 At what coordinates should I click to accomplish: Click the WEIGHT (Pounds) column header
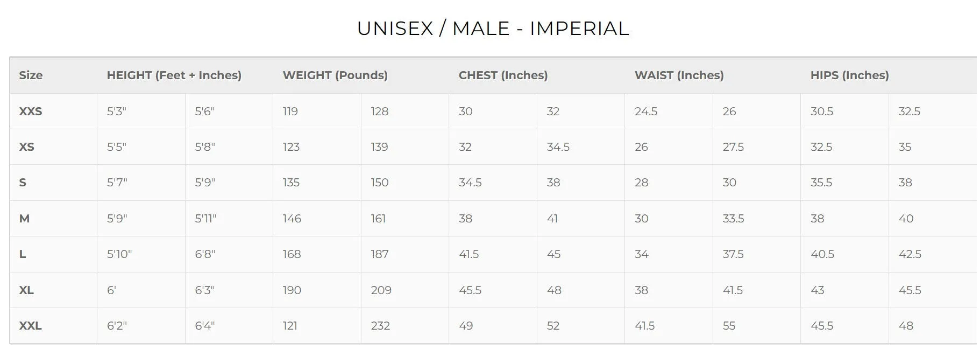[335, 75]
